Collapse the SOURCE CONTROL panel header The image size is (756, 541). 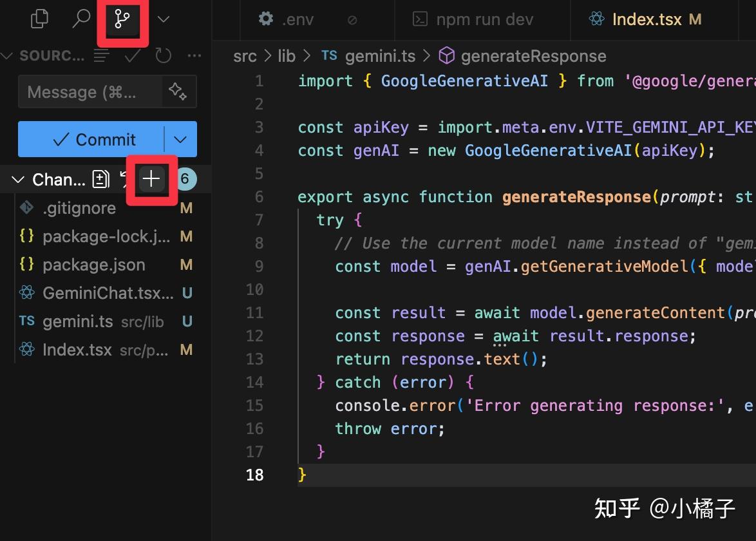point(8,55)
